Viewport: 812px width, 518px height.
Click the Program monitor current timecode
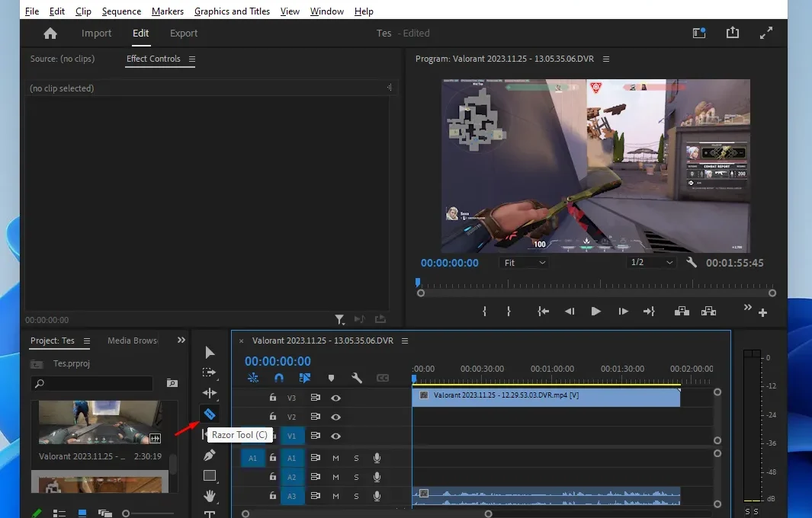click(450, 263)
